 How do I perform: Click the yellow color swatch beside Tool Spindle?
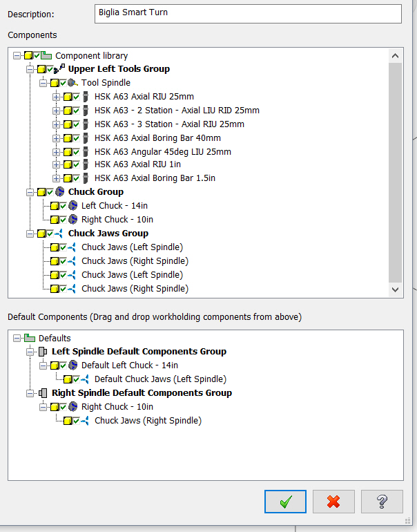pos(55,83)
